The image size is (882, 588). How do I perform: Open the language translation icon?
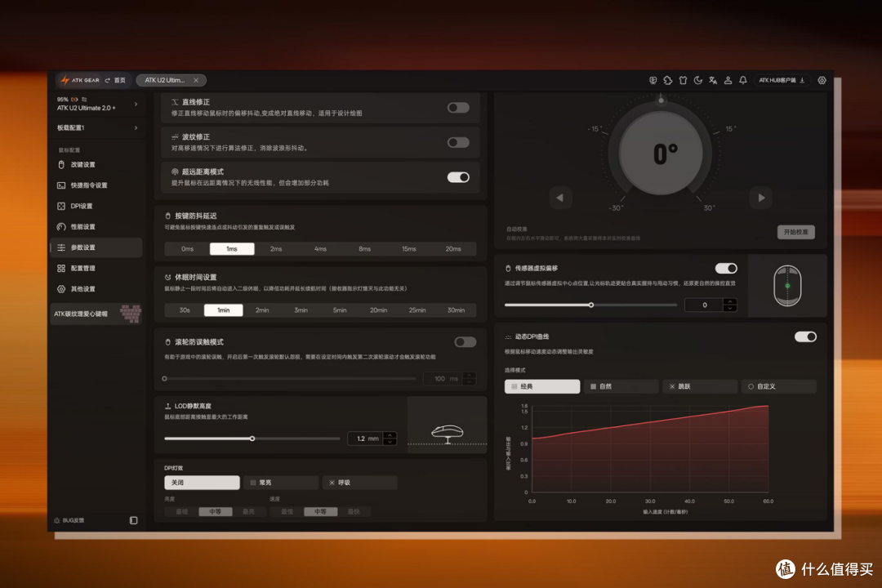point(713,81)
